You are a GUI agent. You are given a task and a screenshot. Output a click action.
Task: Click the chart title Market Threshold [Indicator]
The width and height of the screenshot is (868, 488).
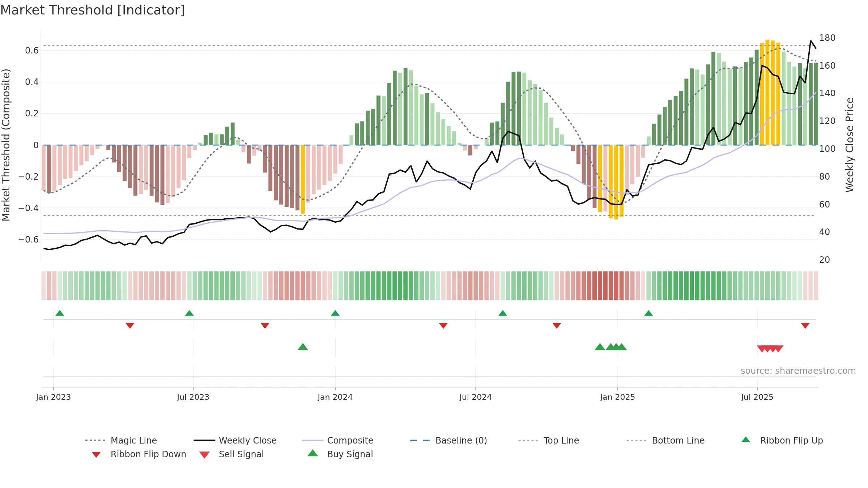[93, 10]
